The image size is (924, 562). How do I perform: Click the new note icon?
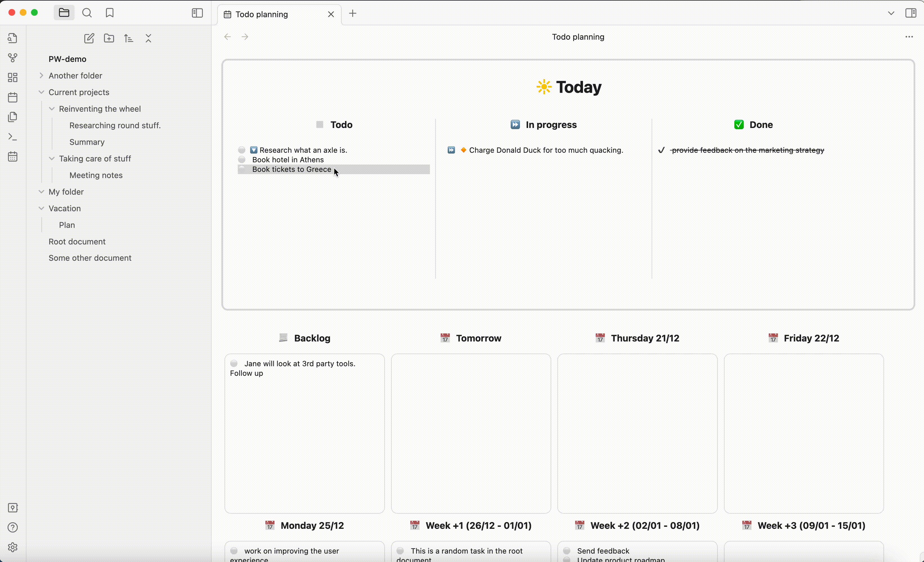89,38
